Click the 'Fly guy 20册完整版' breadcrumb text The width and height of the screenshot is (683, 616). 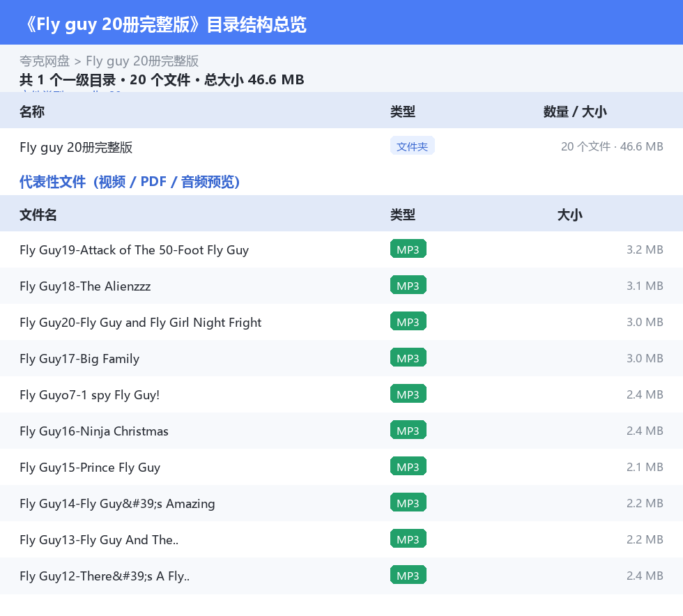pyautogui.click(x=142, y=61)
